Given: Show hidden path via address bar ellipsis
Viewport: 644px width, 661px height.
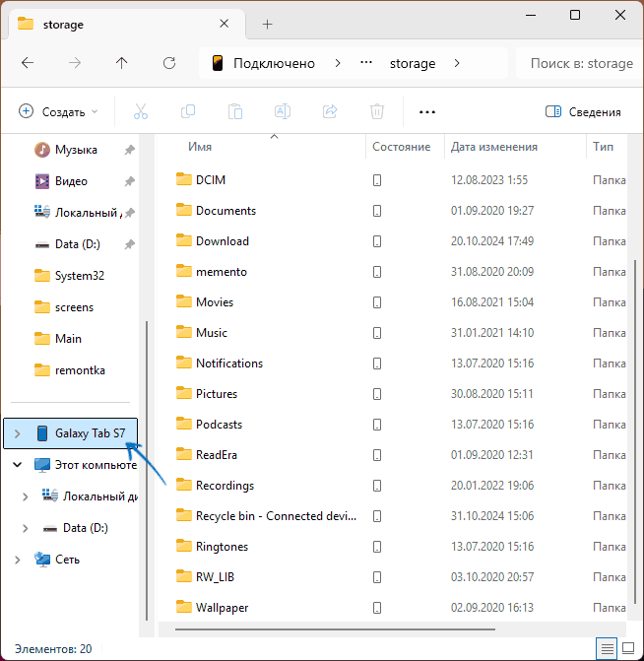Looking at the screenshot, I should tap(366, 63).
